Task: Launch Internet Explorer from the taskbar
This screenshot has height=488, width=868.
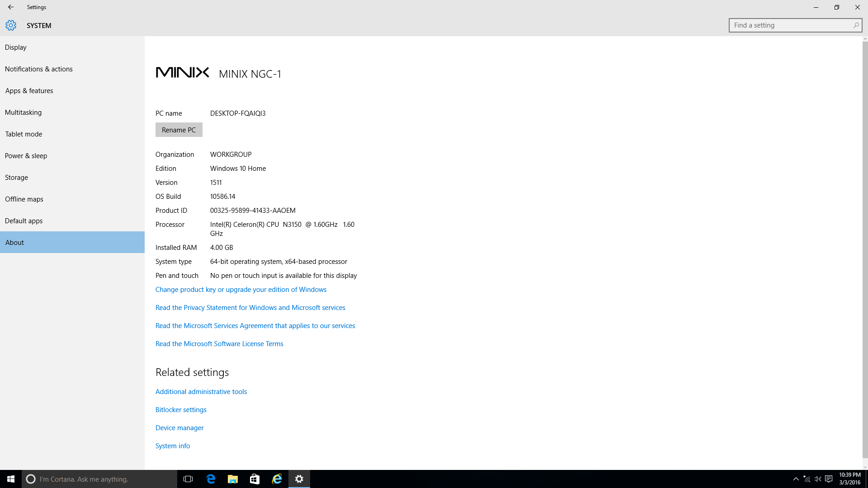Action: point(277,479)
